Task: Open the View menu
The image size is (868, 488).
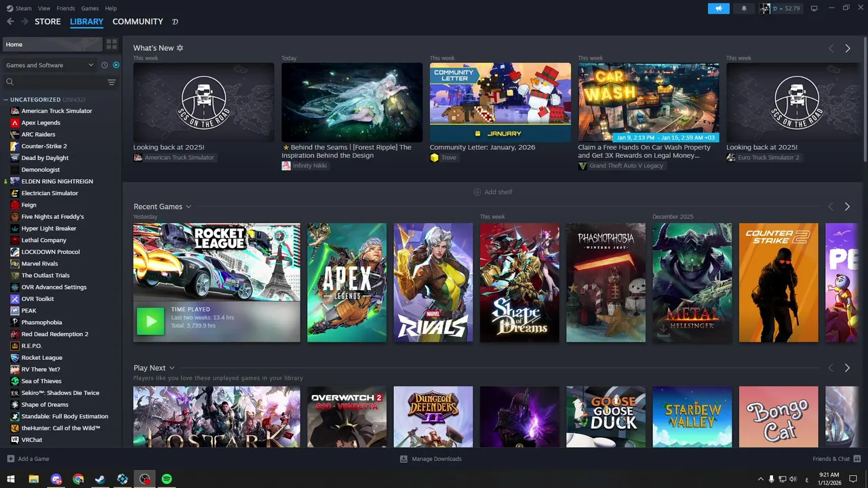Action: [44, 8]
